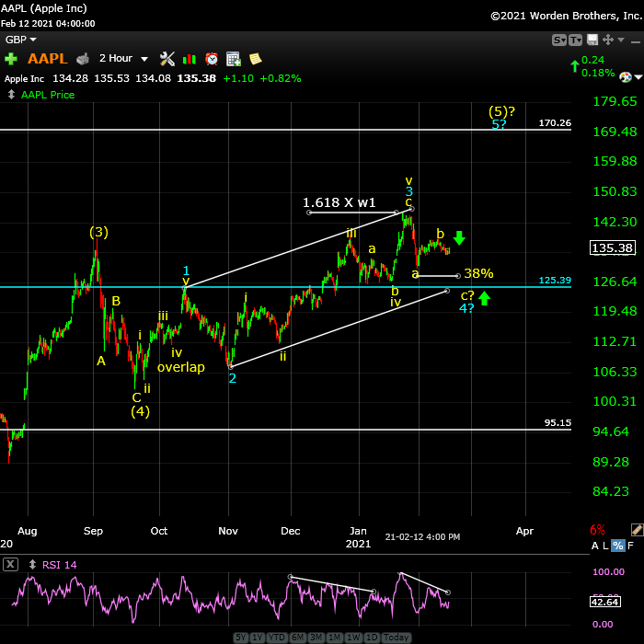This screenshot has height=644, width=644.
Task: Click the yellow (3) wave label
Action: [x=99, y=232]
